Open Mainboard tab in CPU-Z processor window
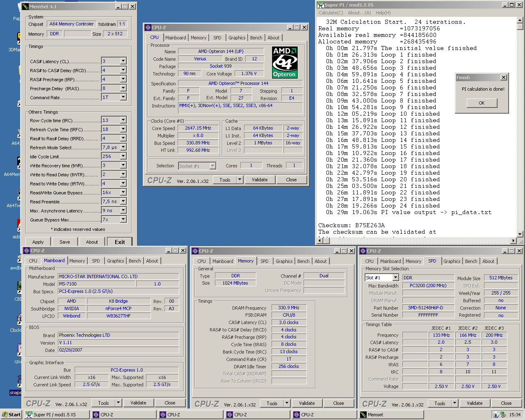Image resolution: width=525 pixels, height=420 pixels. point(176,38)
